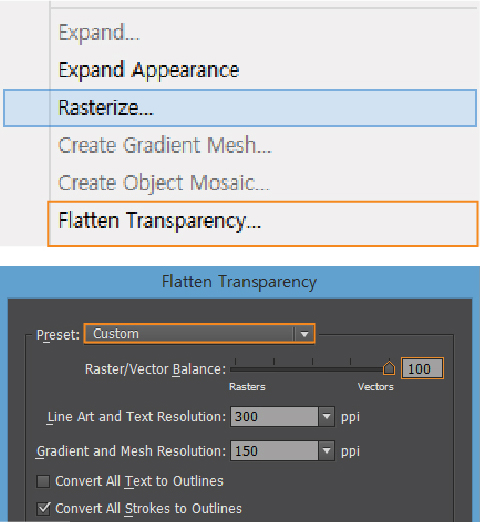Click the Preset dropdown arrow
Image resolution: width=482 pixels, height=524 pixels.
click(304, 334)
